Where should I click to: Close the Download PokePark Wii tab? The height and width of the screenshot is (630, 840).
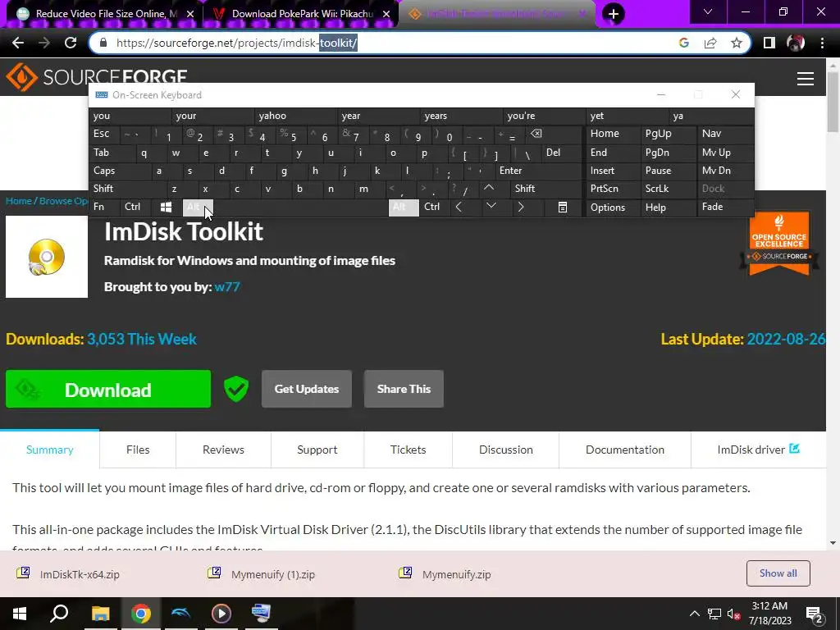point(386,14)
